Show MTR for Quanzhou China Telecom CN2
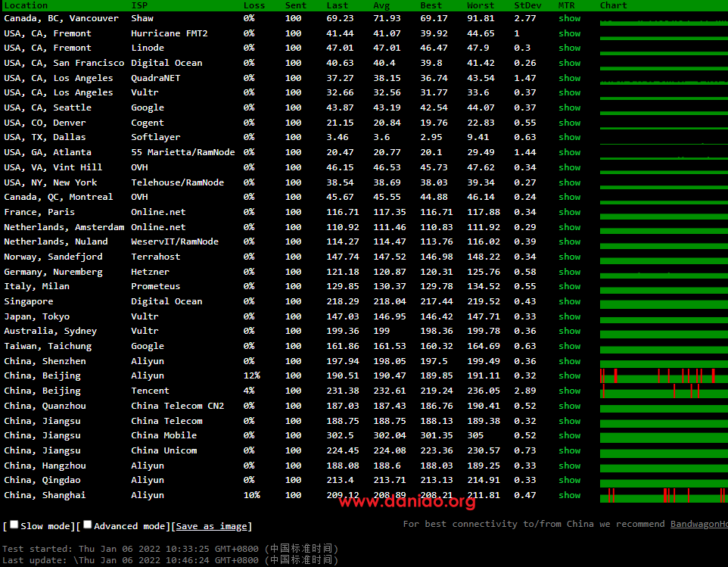 (x=569, y=406)
